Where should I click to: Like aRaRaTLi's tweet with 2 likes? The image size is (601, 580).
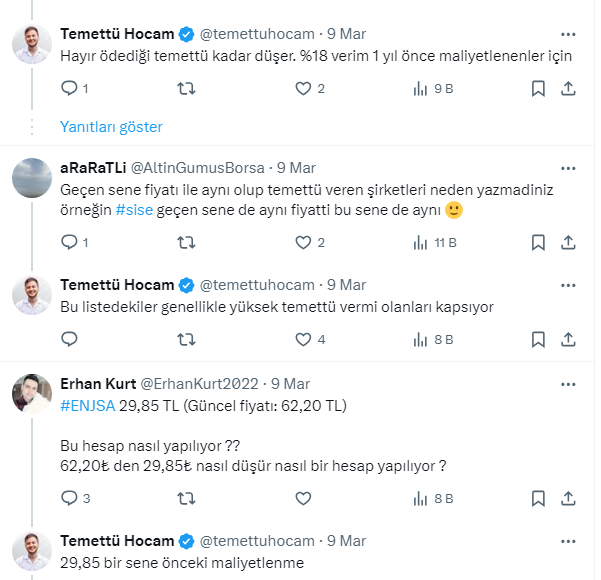(x=305, y=242)
